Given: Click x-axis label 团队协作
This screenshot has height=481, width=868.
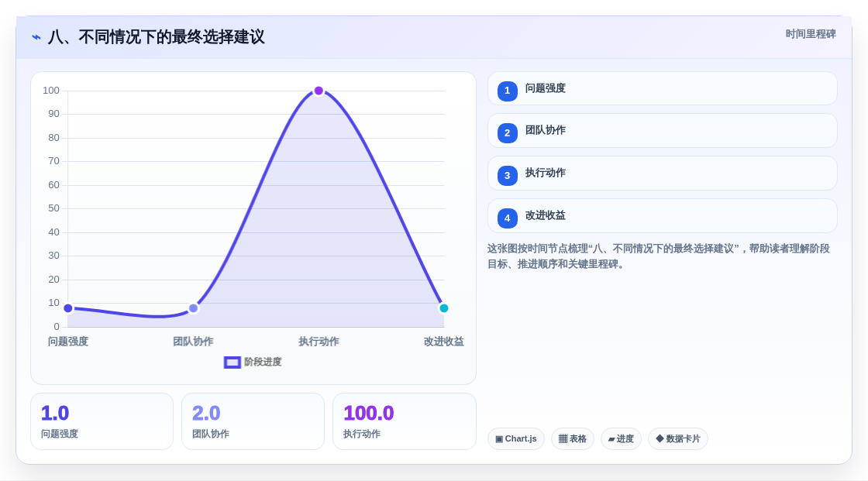Looking at the screenshot, I should tap(193, 342).
